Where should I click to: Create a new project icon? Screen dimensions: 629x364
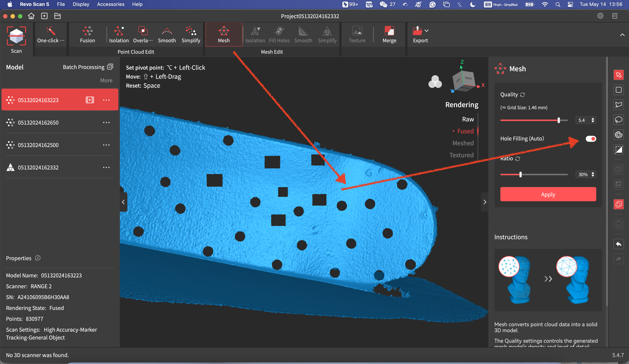coord(44,16)
